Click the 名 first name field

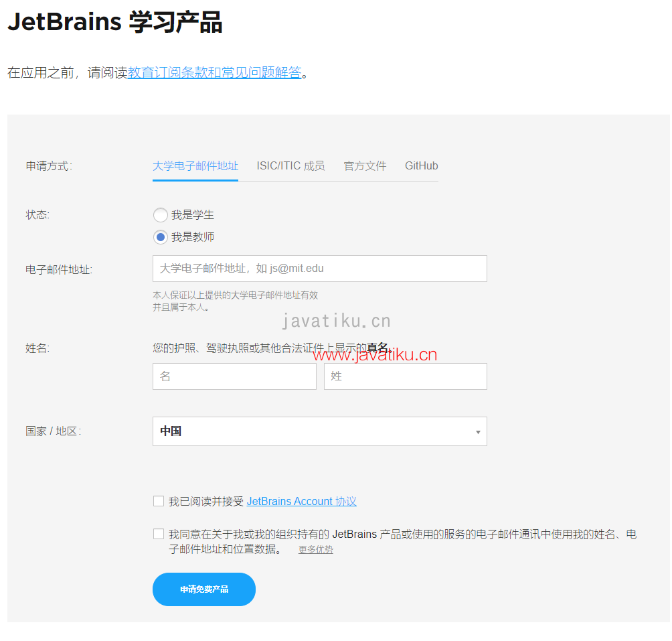[234, 376]
